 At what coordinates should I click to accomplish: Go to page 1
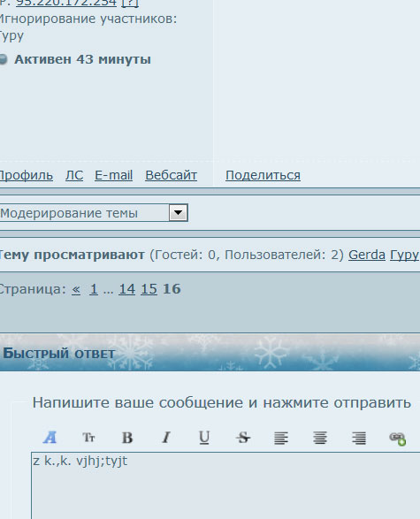point(94,289)
